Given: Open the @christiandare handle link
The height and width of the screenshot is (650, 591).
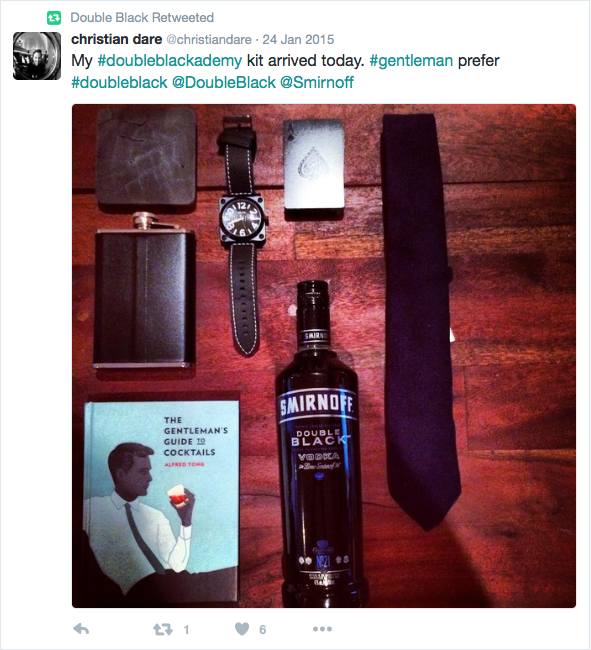Looking at the screenshot, I should click(x=209, y=40).
